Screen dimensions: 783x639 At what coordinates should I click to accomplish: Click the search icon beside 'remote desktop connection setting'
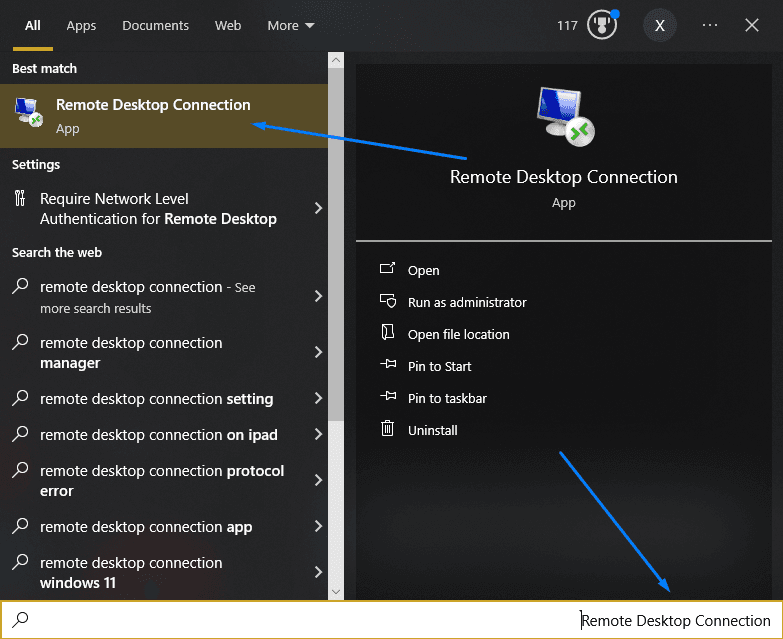coord(20,398)
